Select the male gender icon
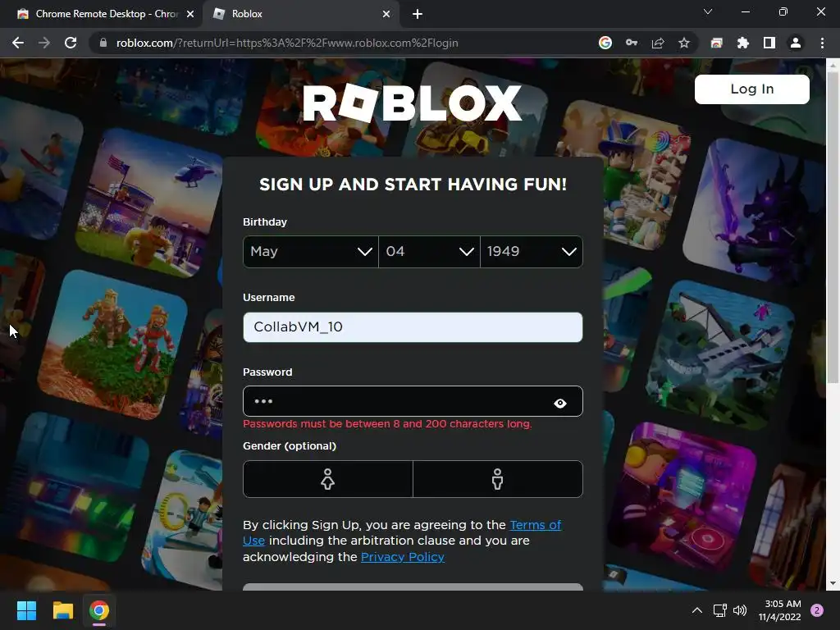This screenshot has width=840, height=630. pyautogui.click(x=498, y=479)
